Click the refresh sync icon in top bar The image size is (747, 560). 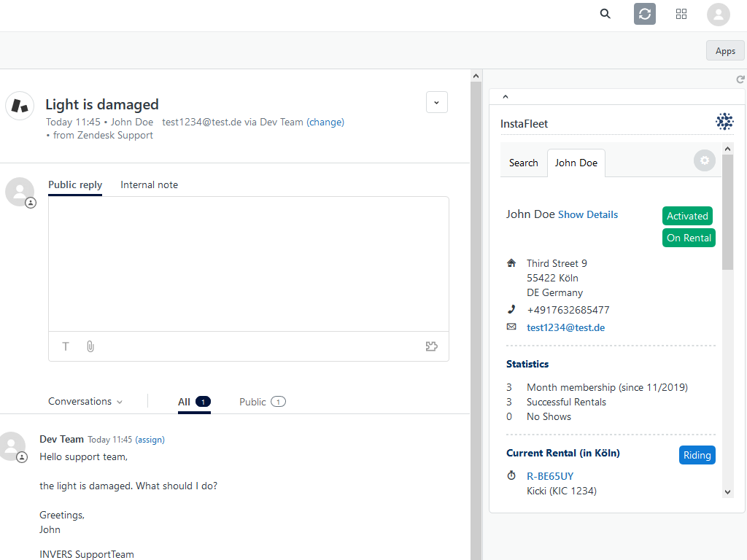pyautogui.click(x=644, y=14)
